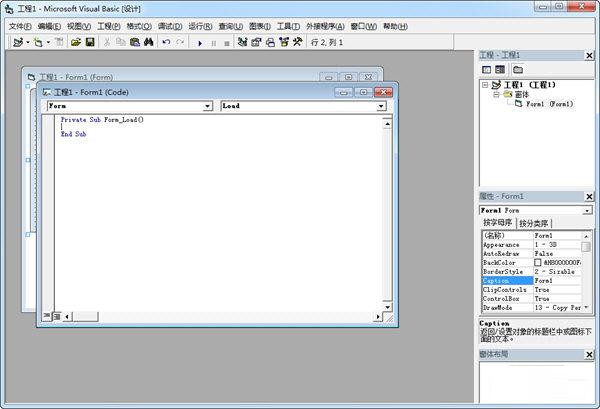
Task: Open the 运行(R) menu
Action: click(200, 26)
